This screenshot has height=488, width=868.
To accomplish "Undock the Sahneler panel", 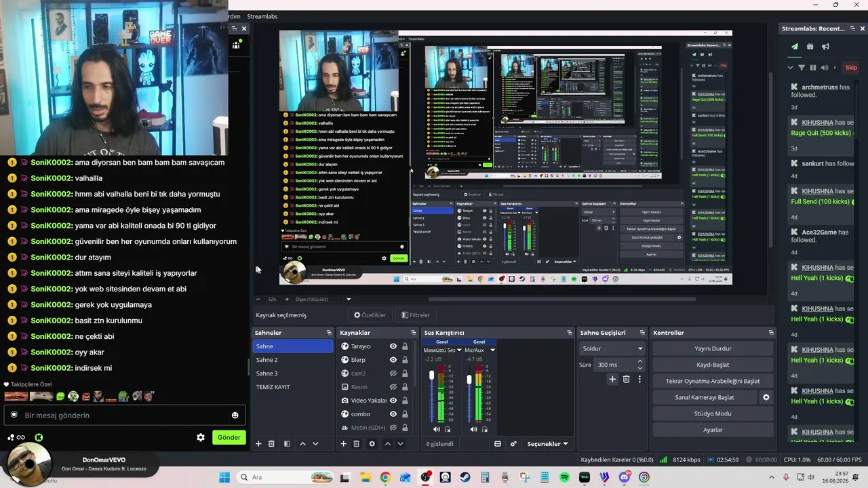I will (329, 333).
